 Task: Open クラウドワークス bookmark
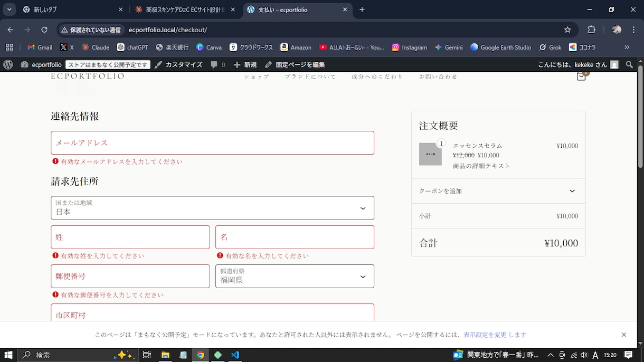pyautogui.click(x=251, y=47)
